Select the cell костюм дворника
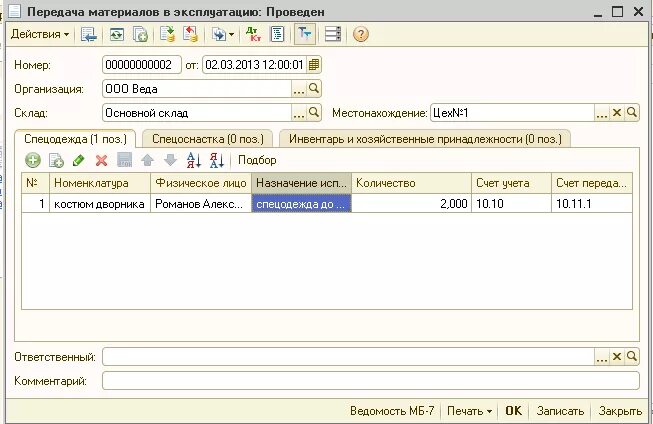Image resolution: width=653 pixels, height=424 pixels. pyautogui.click(x=100, y=204)
